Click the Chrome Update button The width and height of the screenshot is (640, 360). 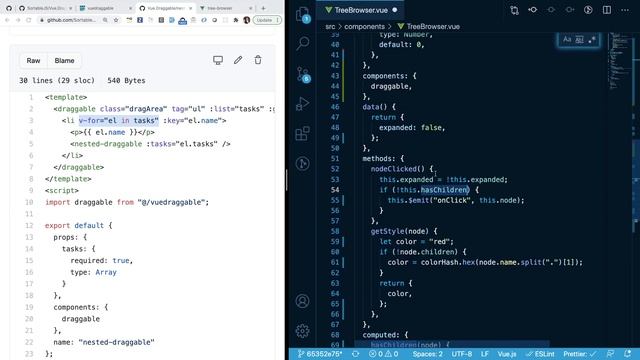(x=267, y=20)
